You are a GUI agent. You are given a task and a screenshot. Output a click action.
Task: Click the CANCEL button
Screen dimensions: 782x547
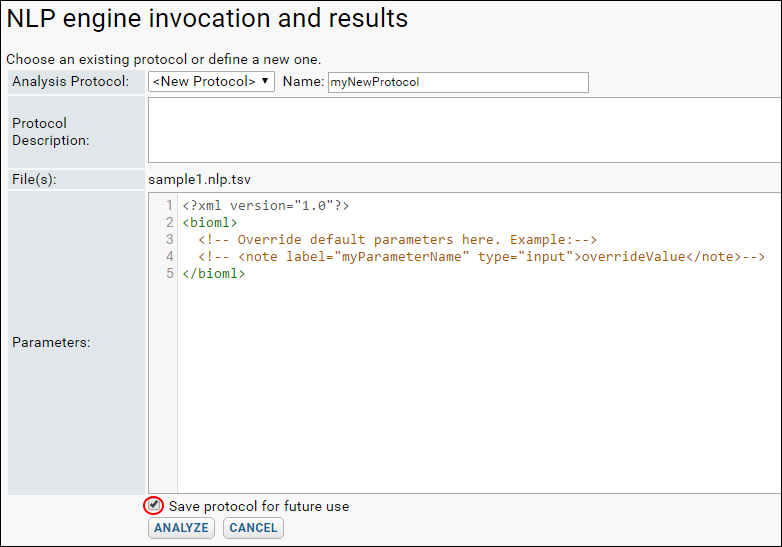253,528
